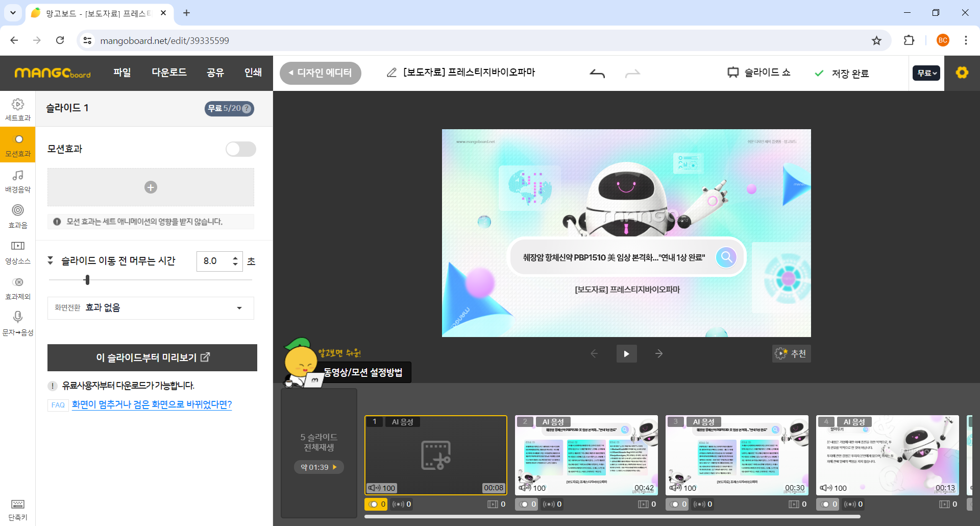Click video source counter under slide 2
980x526 pixels.
647,504
